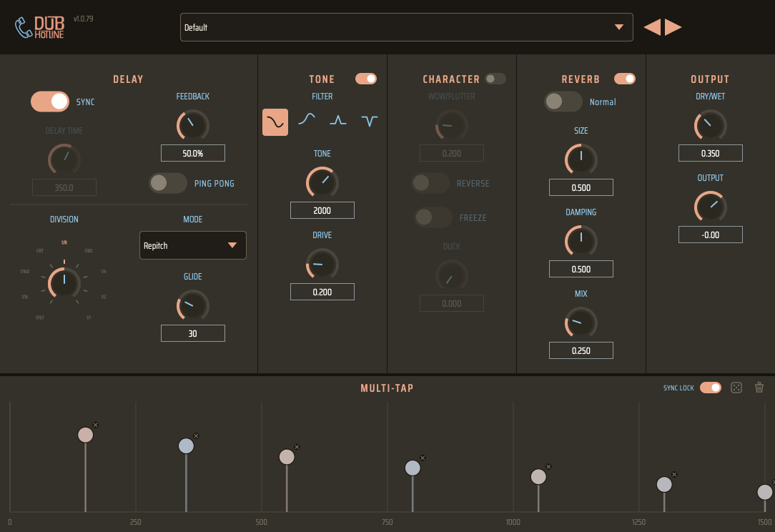Click the DRY/WET knob

coord(710,126)
